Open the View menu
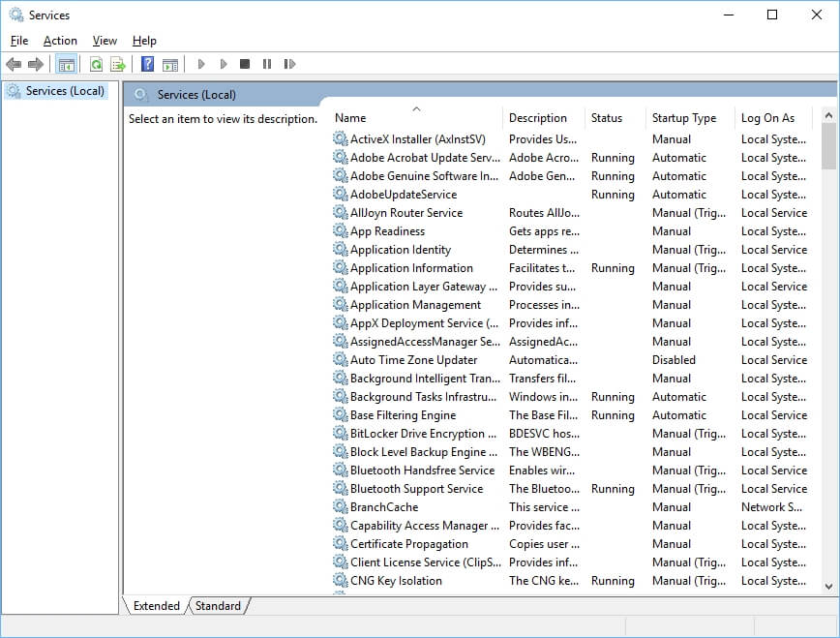Viewport: 840px width, 638px height. pyautogui.click(x=104, y=41)
